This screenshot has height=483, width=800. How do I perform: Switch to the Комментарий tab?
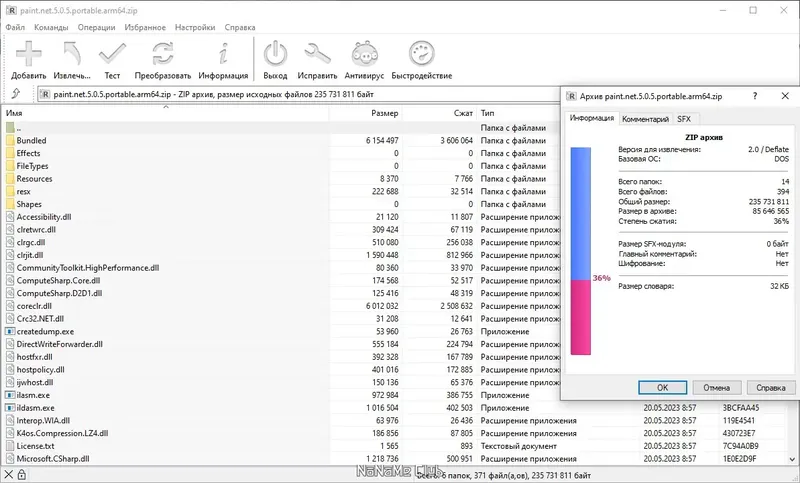[645, 119]
